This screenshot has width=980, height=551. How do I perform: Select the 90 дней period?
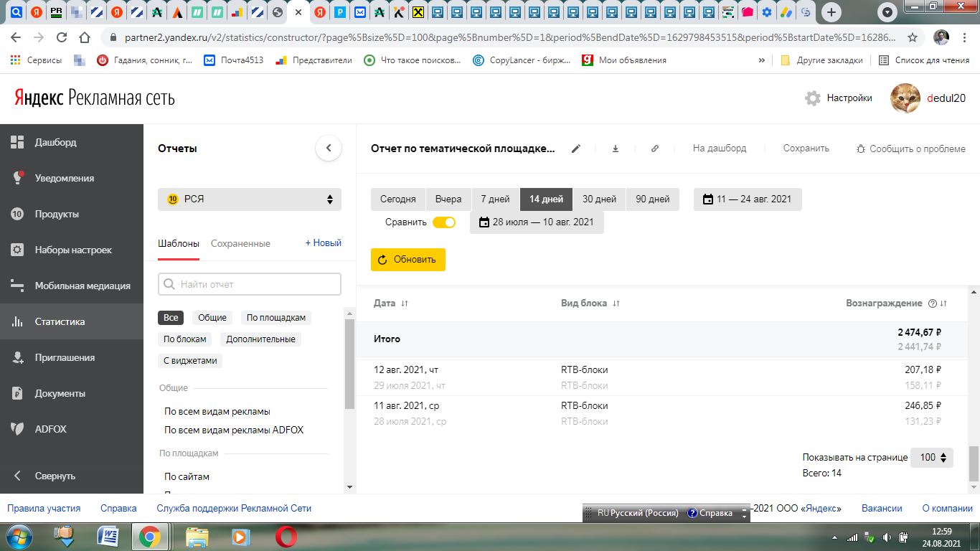pos(652,199)
